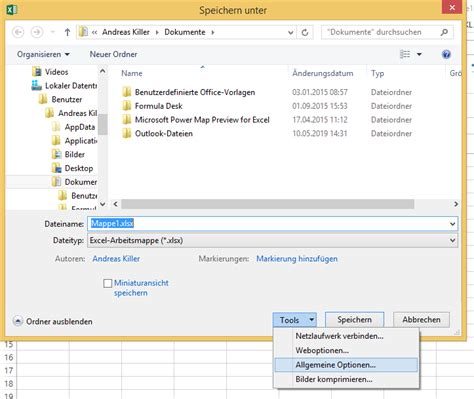
Task: Create a folder with Neuer Ordner
Action: click(113, 54)
